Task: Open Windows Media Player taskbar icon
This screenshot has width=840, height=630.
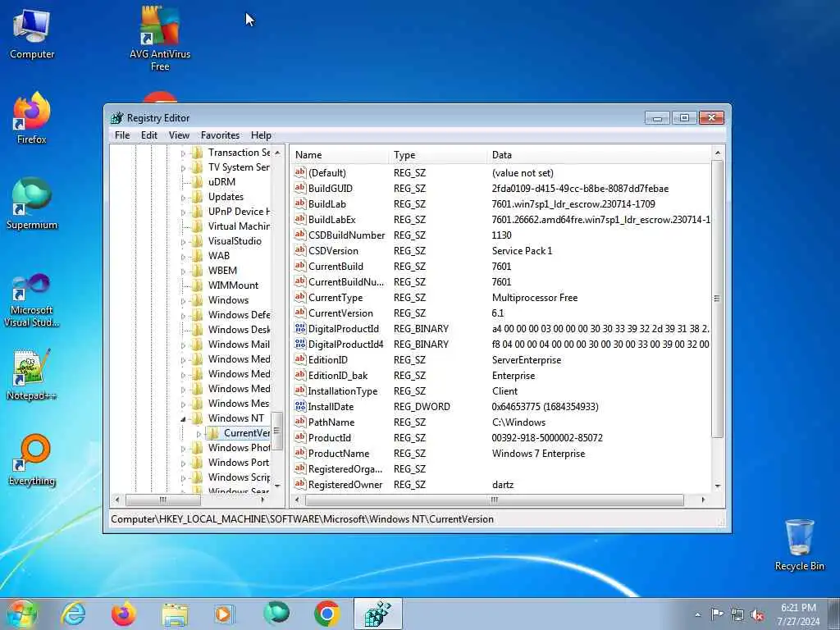Action: (223, 614)
